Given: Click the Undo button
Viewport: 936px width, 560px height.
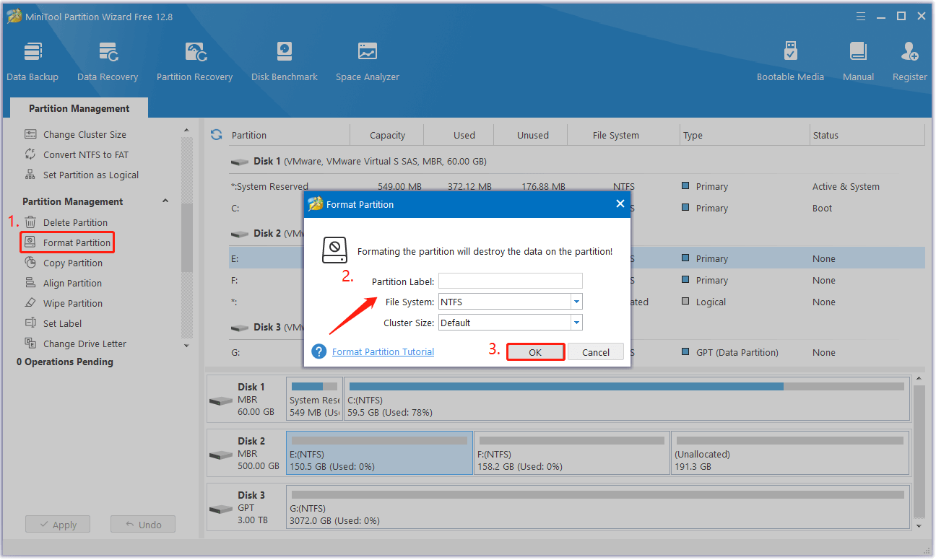Looking at the screenshot, I should 142,525.
